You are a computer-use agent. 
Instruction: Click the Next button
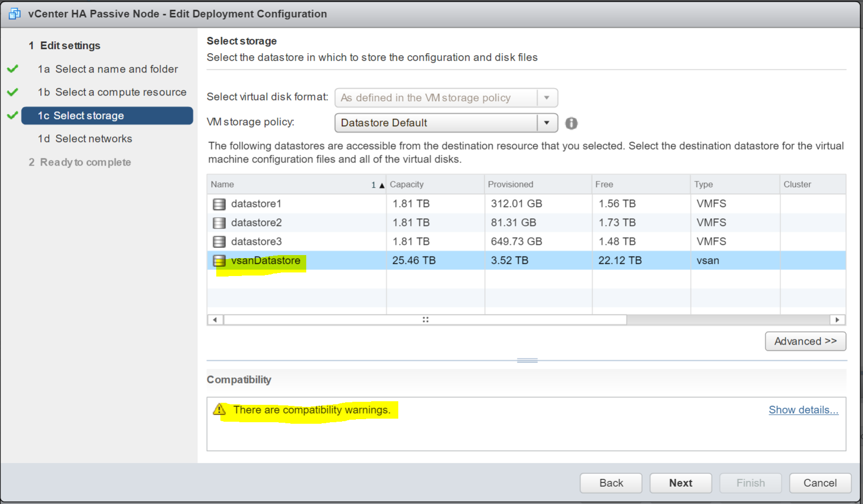pyautogui.click(x=680, y=483)
